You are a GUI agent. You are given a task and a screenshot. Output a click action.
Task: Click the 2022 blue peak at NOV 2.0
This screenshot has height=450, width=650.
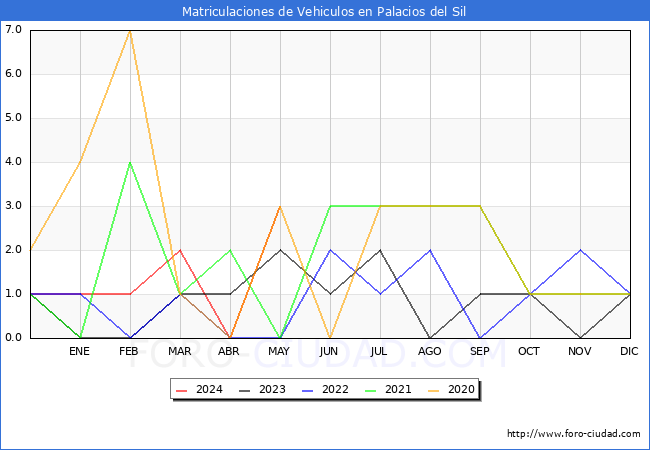[x=580, y=250]
